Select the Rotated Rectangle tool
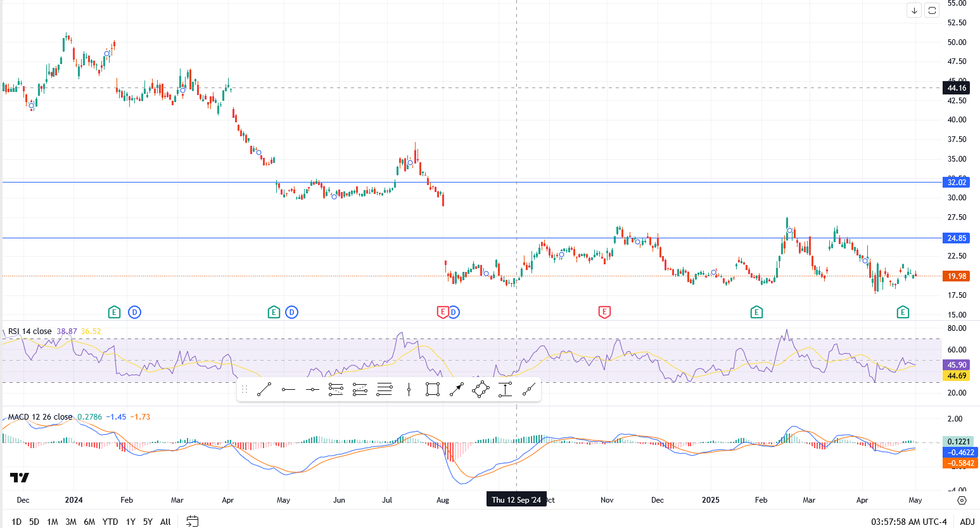 click(480, 389)
